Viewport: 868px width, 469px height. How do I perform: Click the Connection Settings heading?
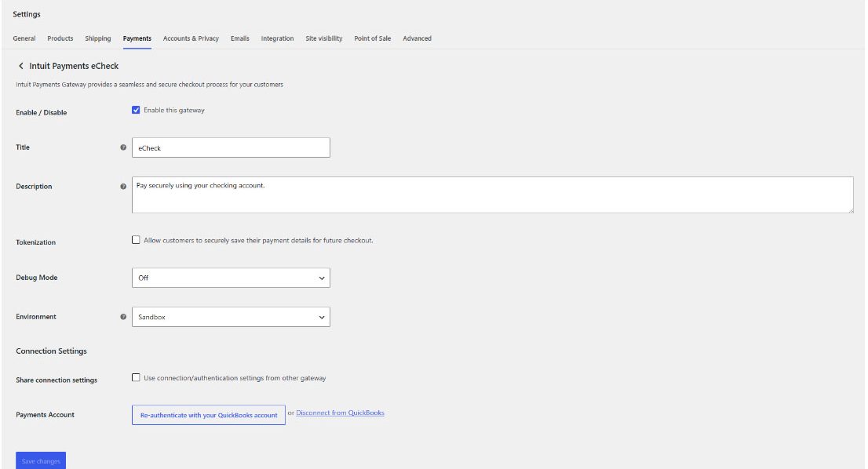[52, 351]
